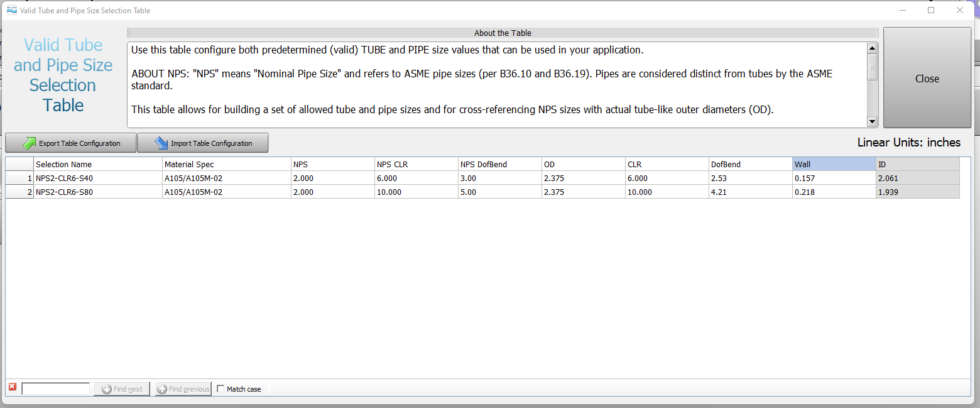Sort by the Selection Name column header

click(98, 164)
